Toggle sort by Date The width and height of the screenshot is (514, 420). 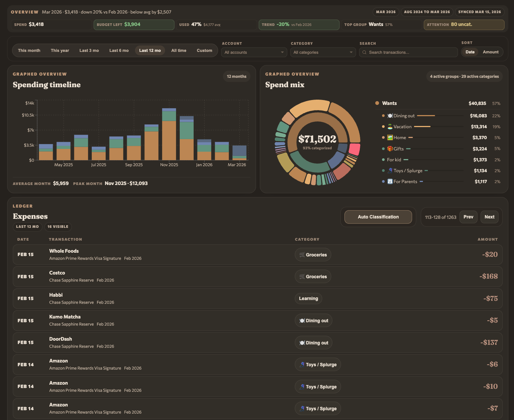pos(470,52)
